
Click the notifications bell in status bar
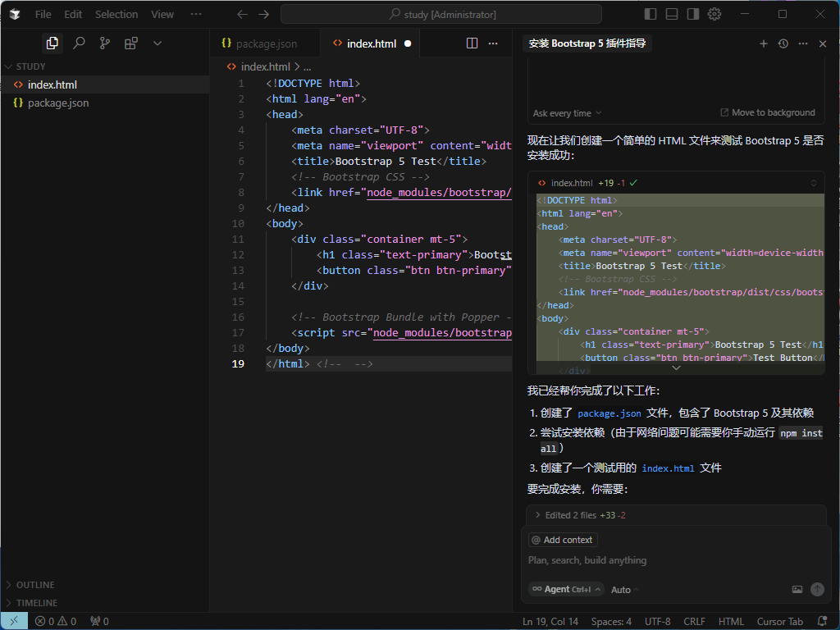tap(823, 621)
